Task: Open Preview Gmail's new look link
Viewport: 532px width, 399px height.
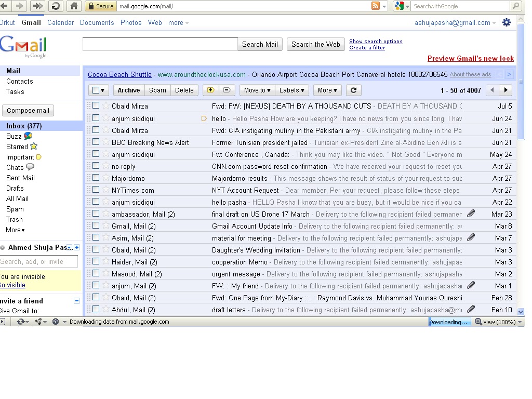Action: [x=471, y=58]
